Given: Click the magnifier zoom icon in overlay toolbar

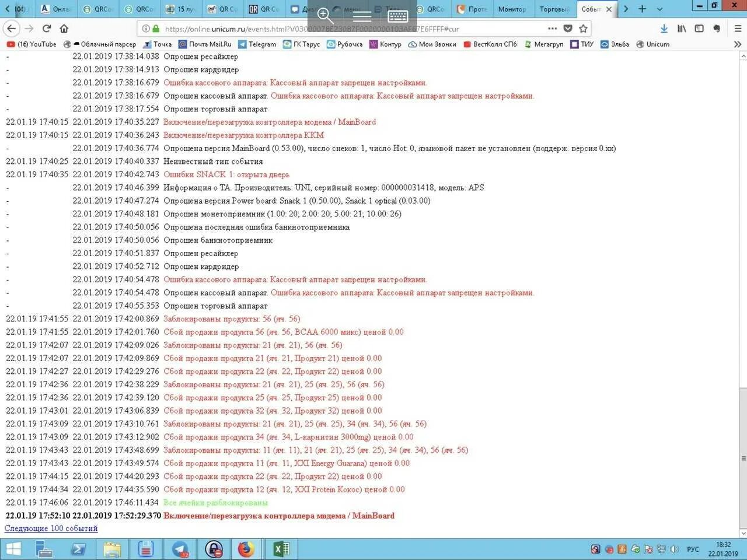Looking at the screenshot, I should (x=325, y=16).
